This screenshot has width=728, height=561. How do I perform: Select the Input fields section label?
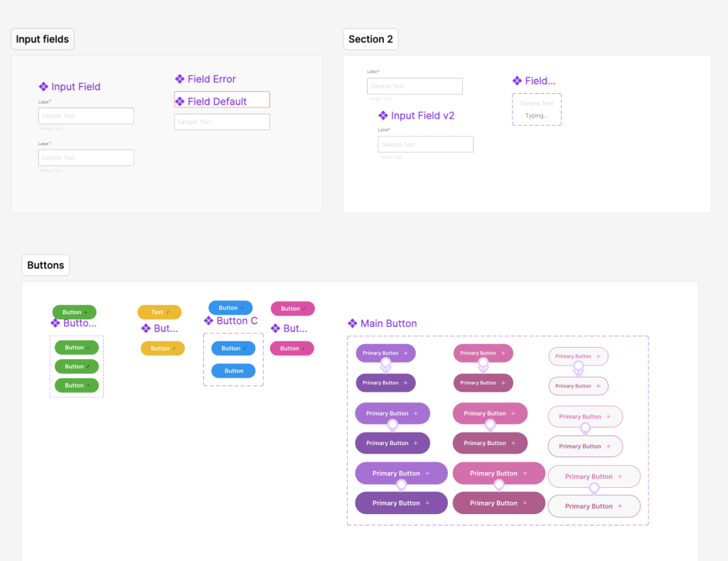click(43, 39)
